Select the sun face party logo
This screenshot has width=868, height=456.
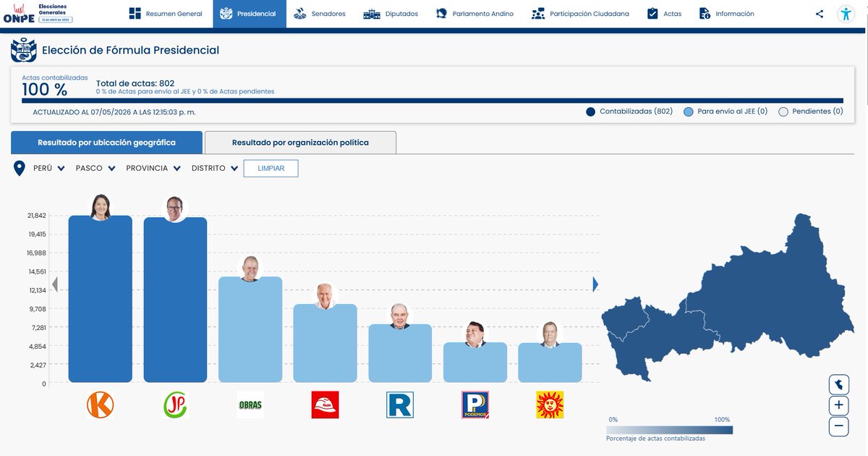click(x=550, y=405)
